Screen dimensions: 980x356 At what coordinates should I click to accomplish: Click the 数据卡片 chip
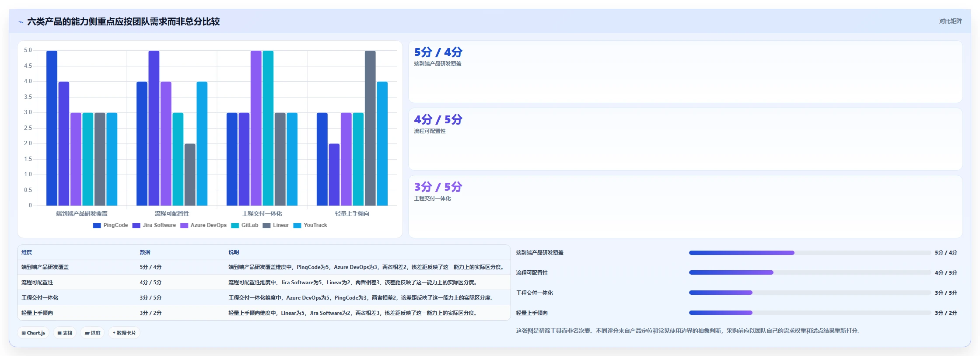(124, 333)
